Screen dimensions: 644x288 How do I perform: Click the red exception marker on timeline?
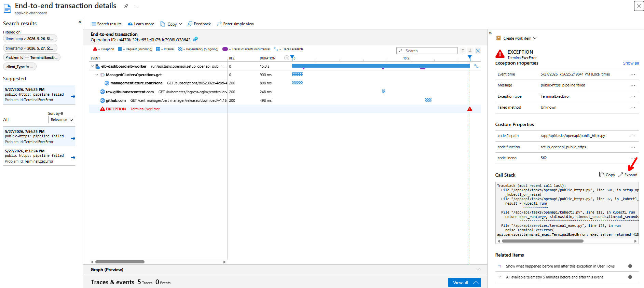click(470, 109)
